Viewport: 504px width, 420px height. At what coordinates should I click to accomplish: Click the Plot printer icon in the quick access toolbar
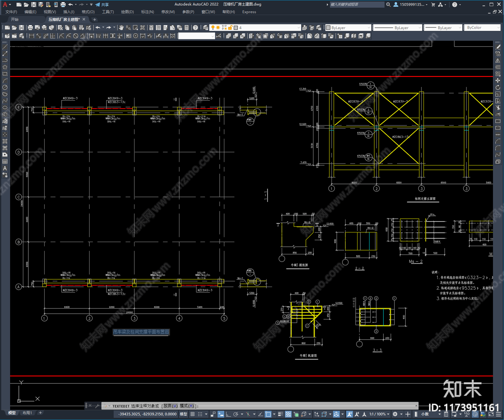[x=63, y=4]
